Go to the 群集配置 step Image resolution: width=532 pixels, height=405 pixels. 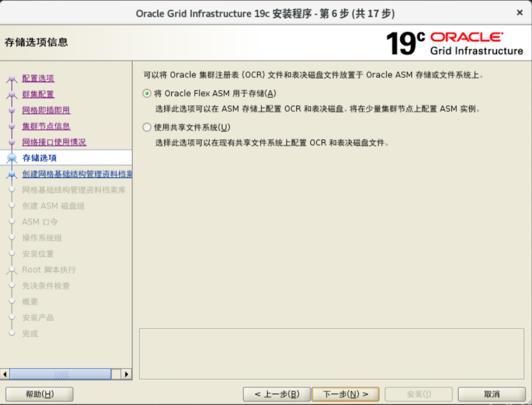pos(38,94)
